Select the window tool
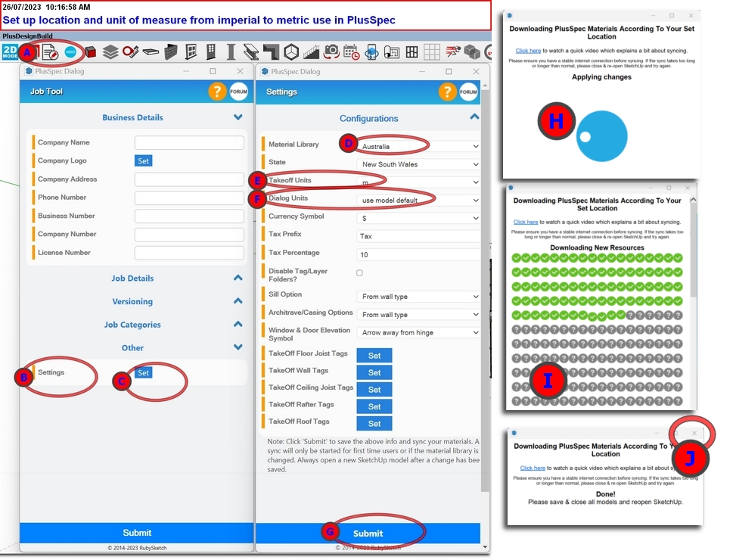The height and width of the screenshot is (560, 736). (191, 52)
